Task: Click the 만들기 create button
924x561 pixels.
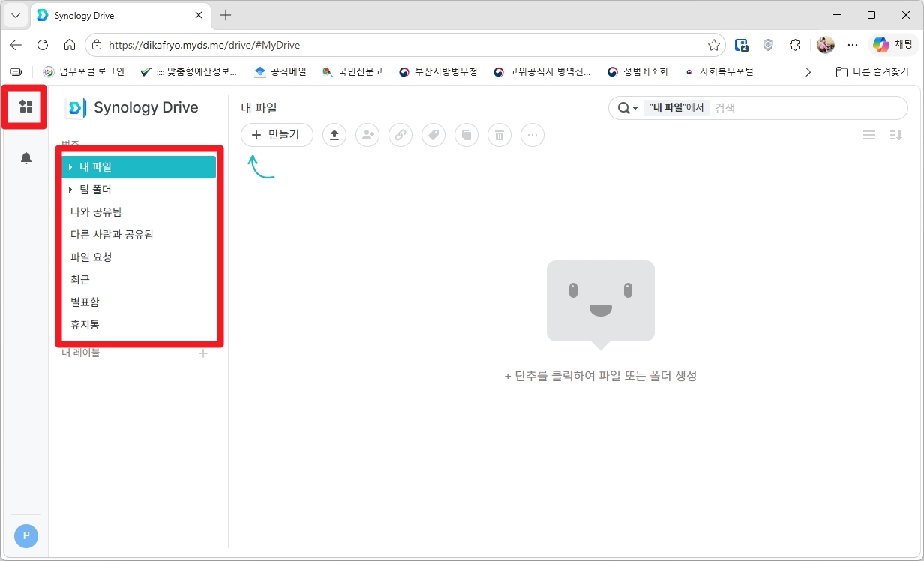Action: point(277,135)
